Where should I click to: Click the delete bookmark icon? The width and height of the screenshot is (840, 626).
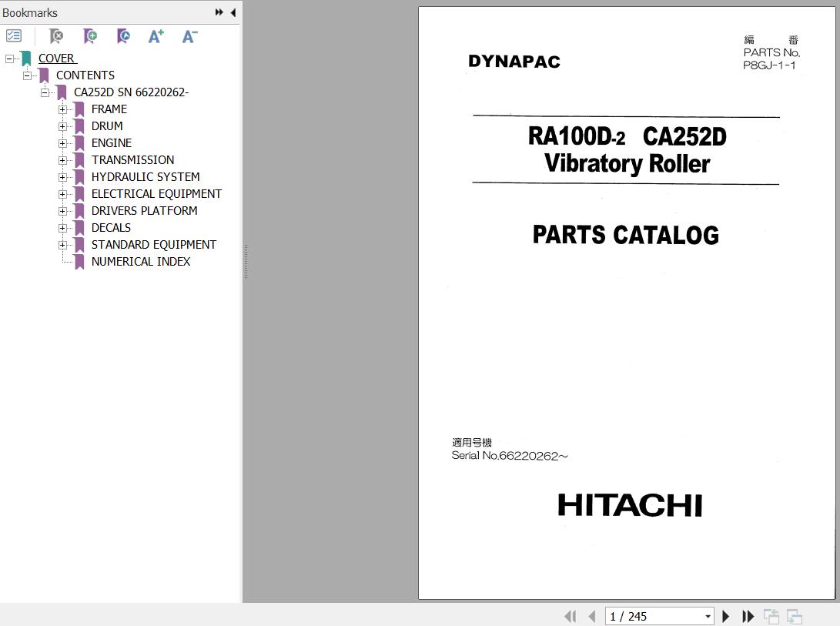56,36
